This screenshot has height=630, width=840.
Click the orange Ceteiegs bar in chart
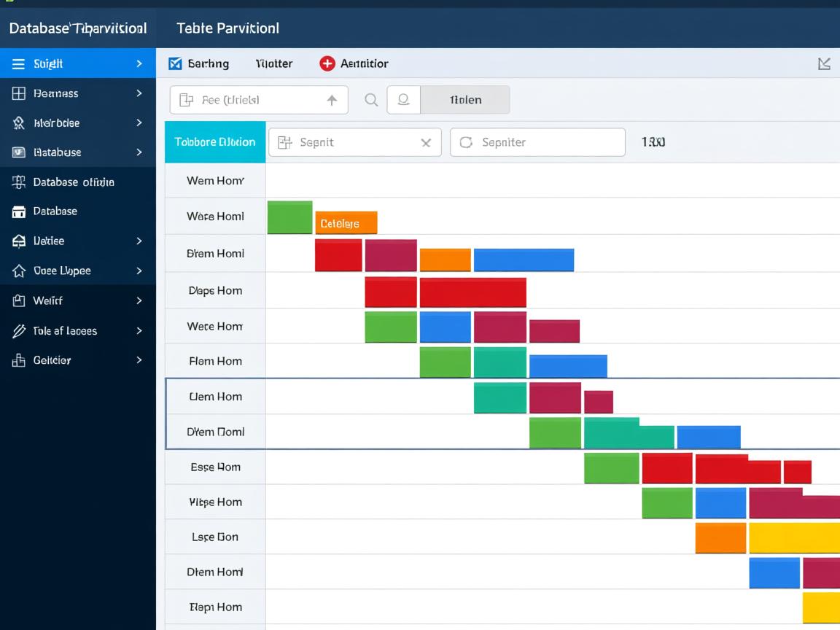click(346, 223)
